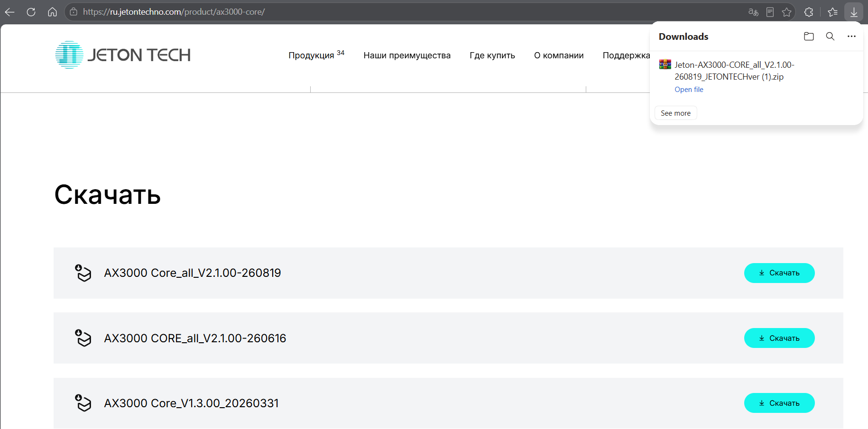This screenshot has height=429, width=868.
Task: Go back to the previous page
Action: coord(9,12)
